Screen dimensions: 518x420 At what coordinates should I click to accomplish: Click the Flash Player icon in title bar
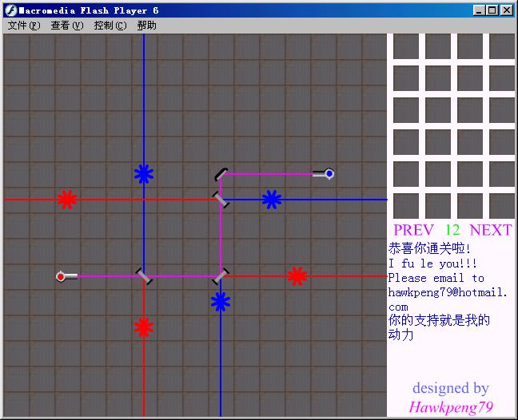pyautogui.click(x=11, y=10)
